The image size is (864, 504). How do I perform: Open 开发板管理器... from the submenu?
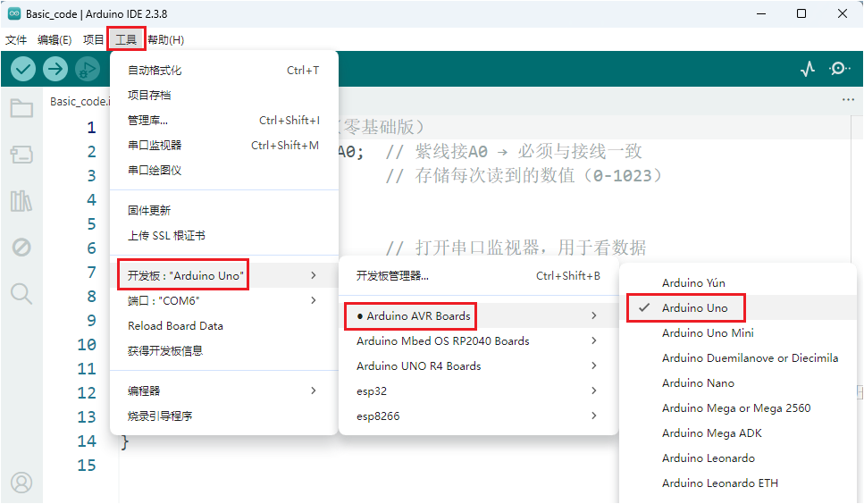click(x=478, y=275)
